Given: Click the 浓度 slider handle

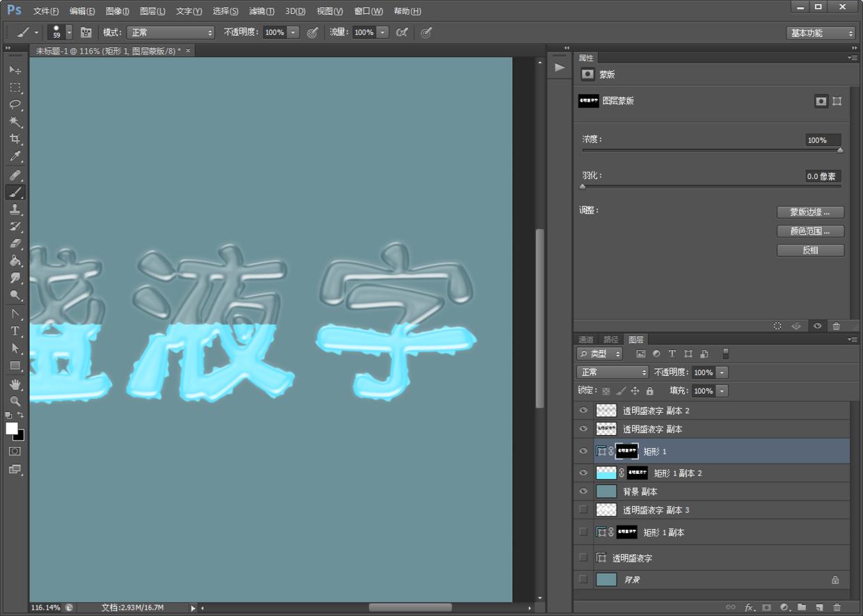Looking at the screenshot, I should pos(840,150).
